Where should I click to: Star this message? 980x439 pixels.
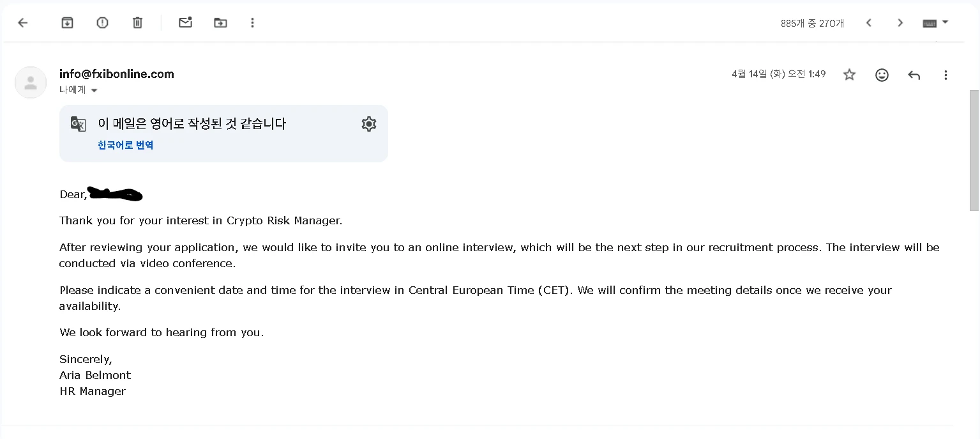click(x=849, y=75)
